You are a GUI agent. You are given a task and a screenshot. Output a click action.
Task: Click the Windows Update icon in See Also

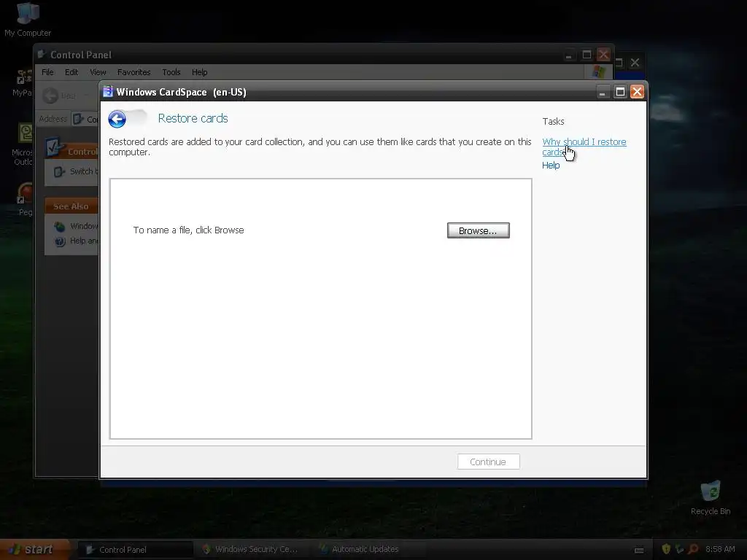point(60,227)
